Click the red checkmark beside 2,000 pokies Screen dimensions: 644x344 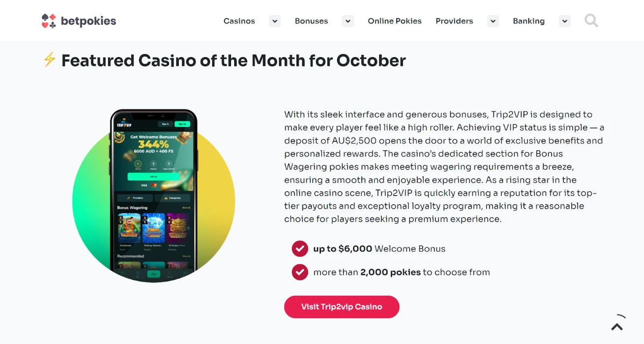click(x=300, y=272)
